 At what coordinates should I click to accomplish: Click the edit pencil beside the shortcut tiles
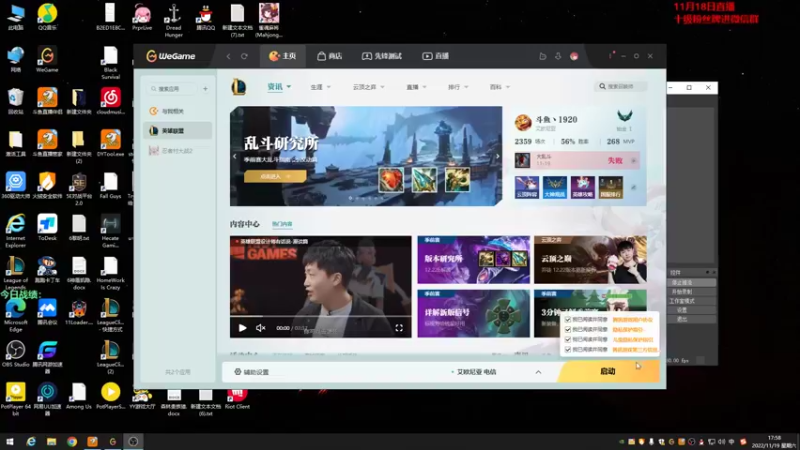(x=634, y=187)
